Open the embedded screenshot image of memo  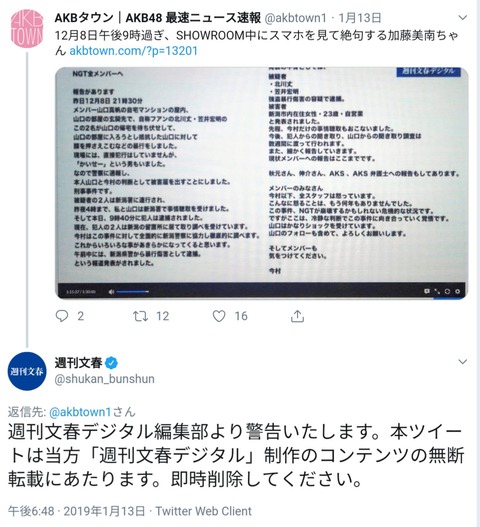point(262,183)
